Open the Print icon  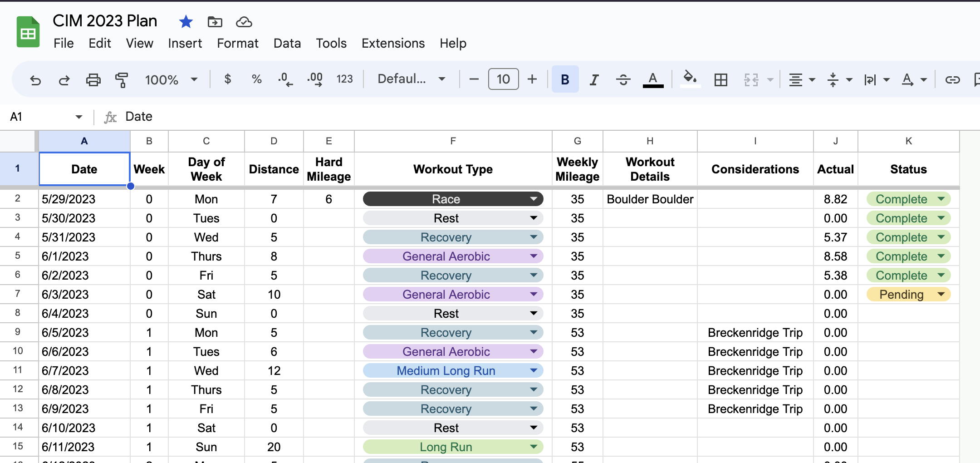(x=93, y=79)
